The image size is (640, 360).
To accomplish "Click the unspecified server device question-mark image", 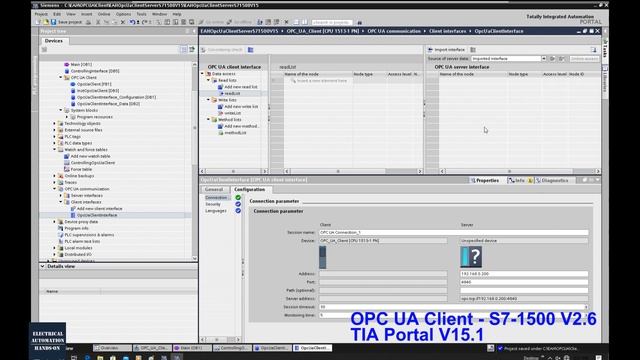I will coord(471,257).
